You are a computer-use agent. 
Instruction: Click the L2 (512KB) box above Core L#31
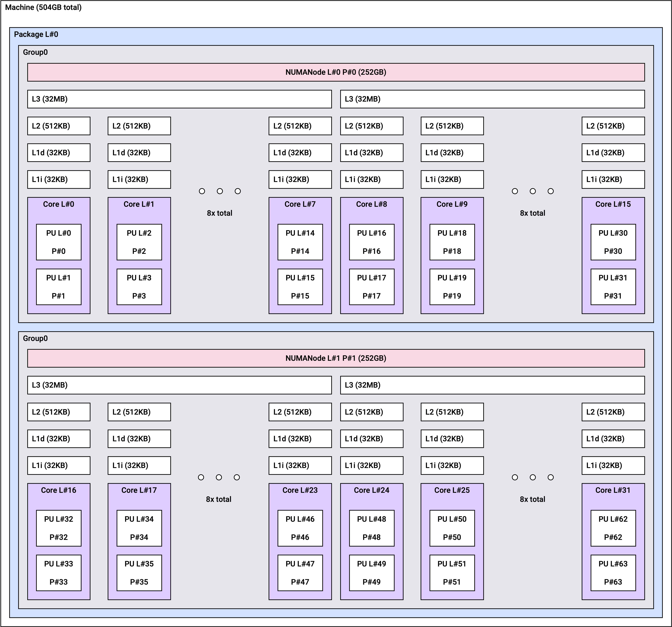click(613, 412)
